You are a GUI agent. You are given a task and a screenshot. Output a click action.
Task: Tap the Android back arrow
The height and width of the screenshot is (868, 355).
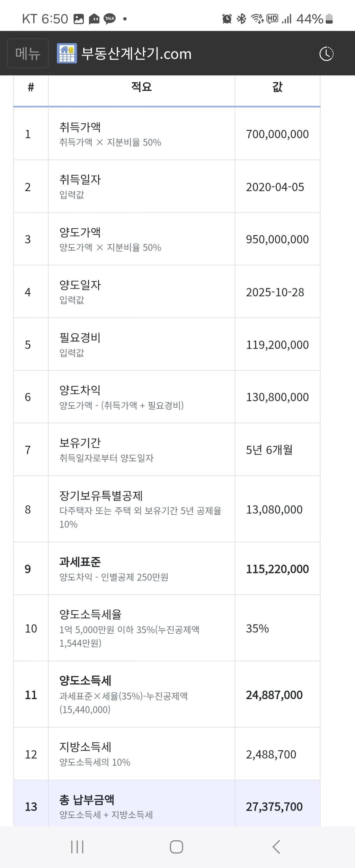(x=276, y=847)
